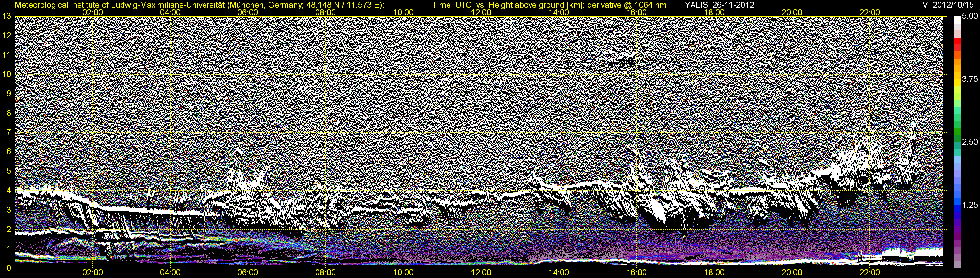The image size is (980, 278).
Task: Select the 12:00 label on the top time axis
Action: 481,12
